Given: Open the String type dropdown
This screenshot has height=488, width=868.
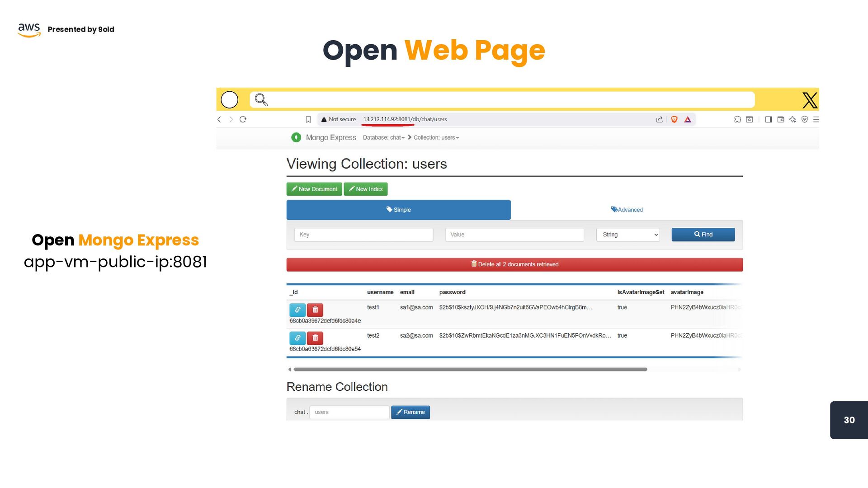Looking at the screenshot, I should click(x=628, y=235).
